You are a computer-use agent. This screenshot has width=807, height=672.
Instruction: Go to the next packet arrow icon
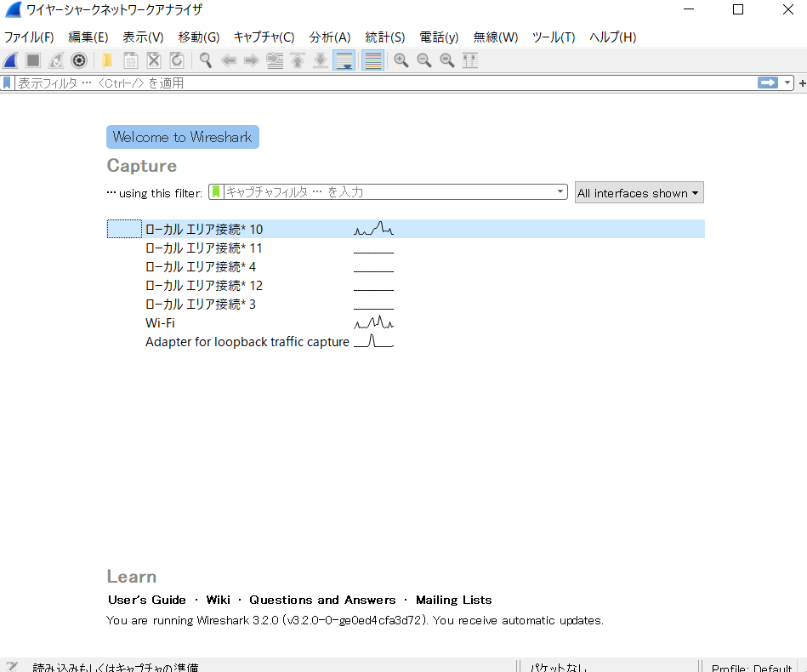click(251, 60)
